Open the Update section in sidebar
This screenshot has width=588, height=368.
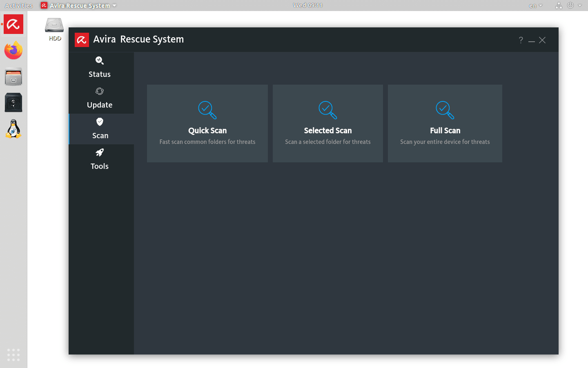(100, 98)
